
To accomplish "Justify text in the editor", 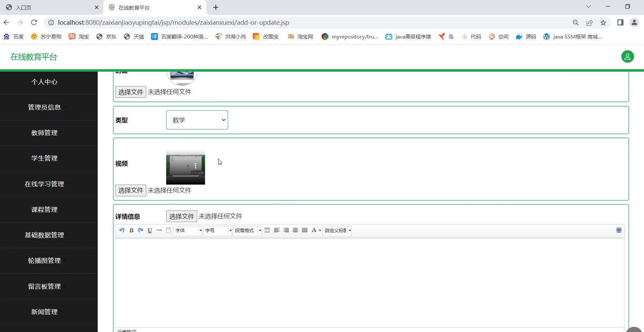I will point(304,230).
